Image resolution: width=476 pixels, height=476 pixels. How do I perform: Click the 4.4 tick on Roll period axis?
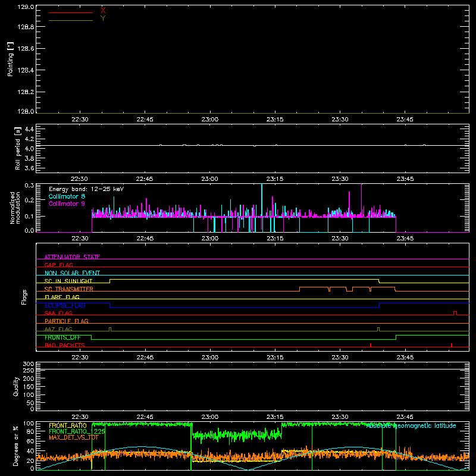click(29, 129)
